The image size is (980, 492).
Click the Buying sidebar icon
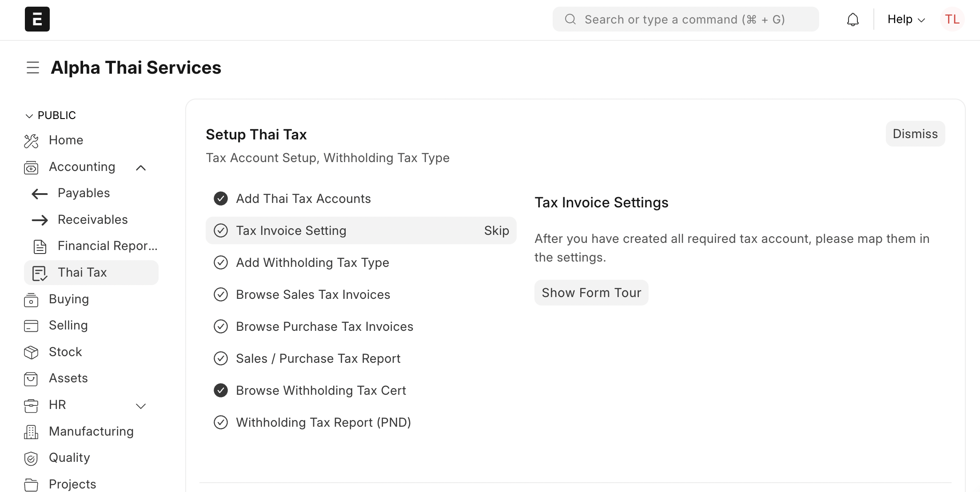(31, 300)
